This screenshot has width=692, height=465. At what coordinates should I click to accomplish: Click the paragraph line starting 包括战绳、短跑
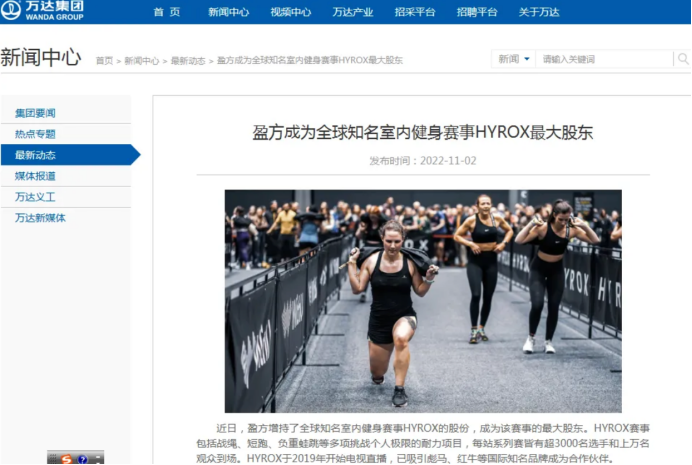(x=423, y=443)
